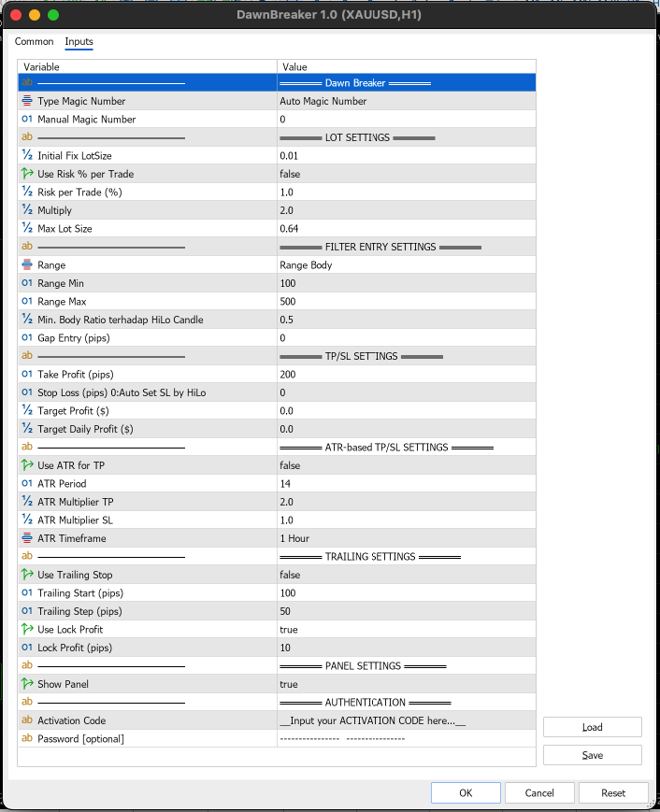660x812 pixels.
Task: Click the integer icon beside Trailing Start (pips)
Action: click(x=27, y=592)
